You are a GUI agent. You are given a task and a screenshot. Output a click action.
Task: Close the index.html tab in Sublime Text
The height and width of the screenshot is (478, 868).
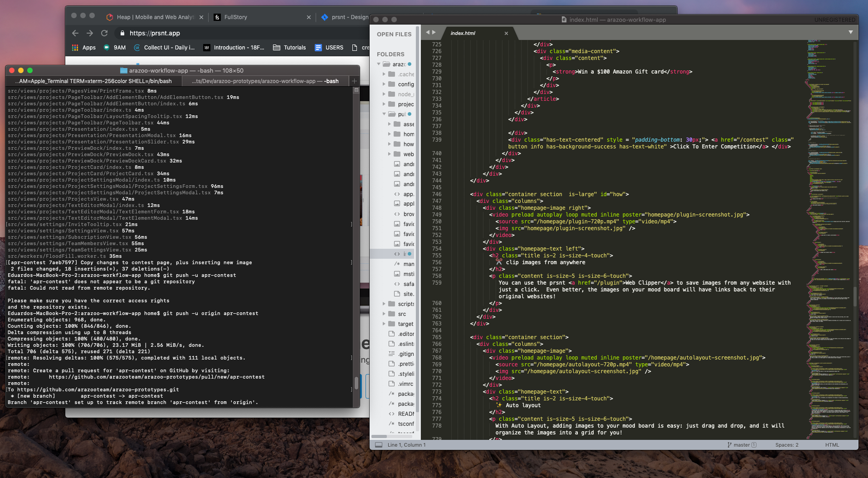[506, 33]
